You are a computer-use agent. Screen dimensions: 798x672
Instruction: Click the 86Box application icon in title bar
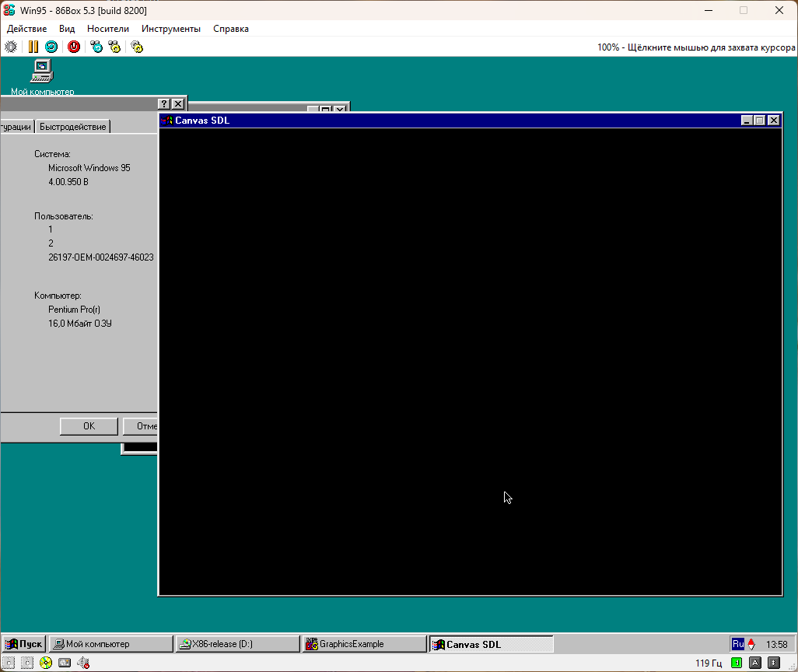tap(9, 10)
